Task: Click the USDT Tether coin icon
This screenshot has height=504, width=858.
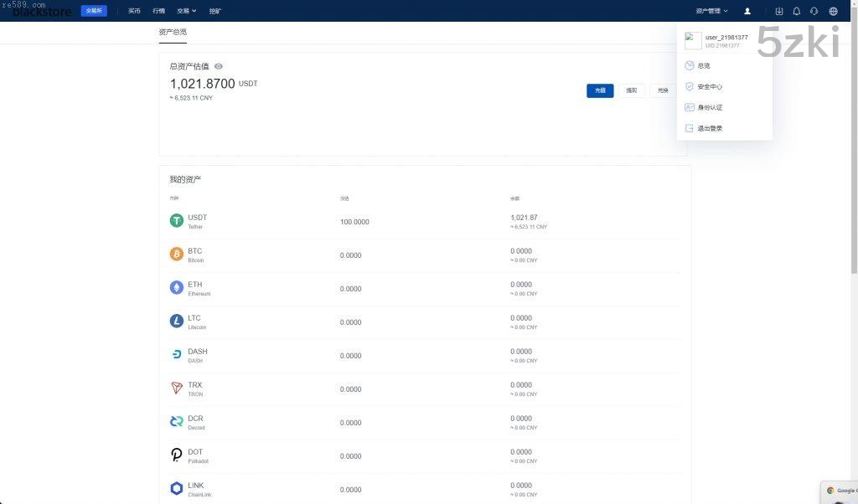Action: pos(177,221)
